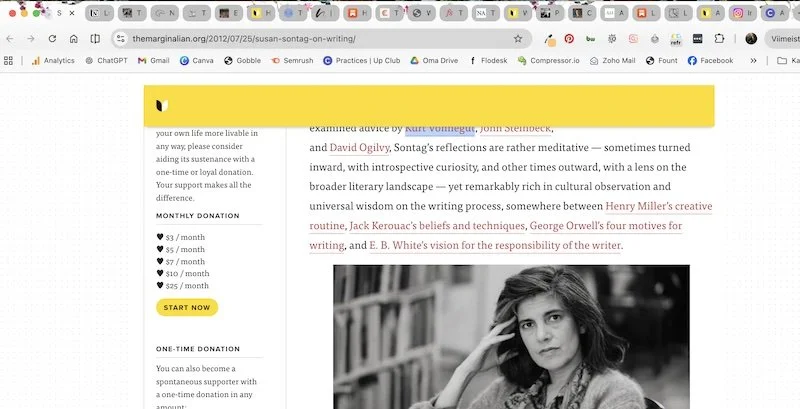Open the Gobble bookmark

tap(242, 61)
